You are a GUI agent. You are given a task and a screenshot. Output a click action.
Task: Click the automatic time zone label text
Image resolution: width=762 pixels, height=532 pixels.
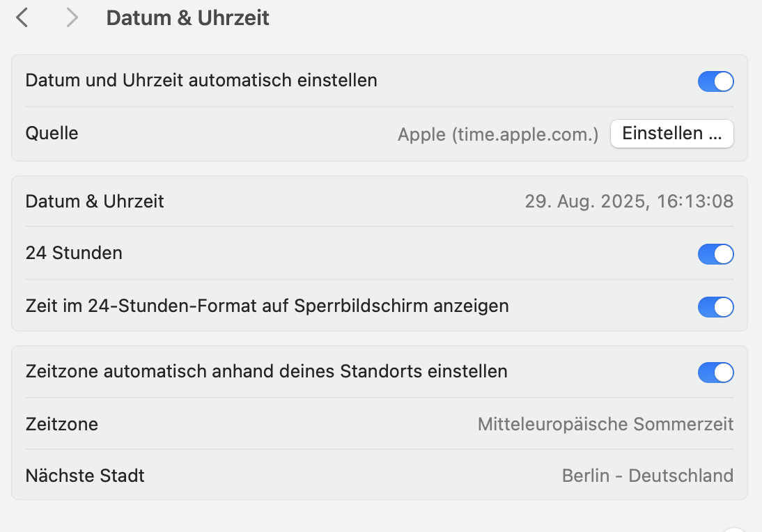[266, 371]
